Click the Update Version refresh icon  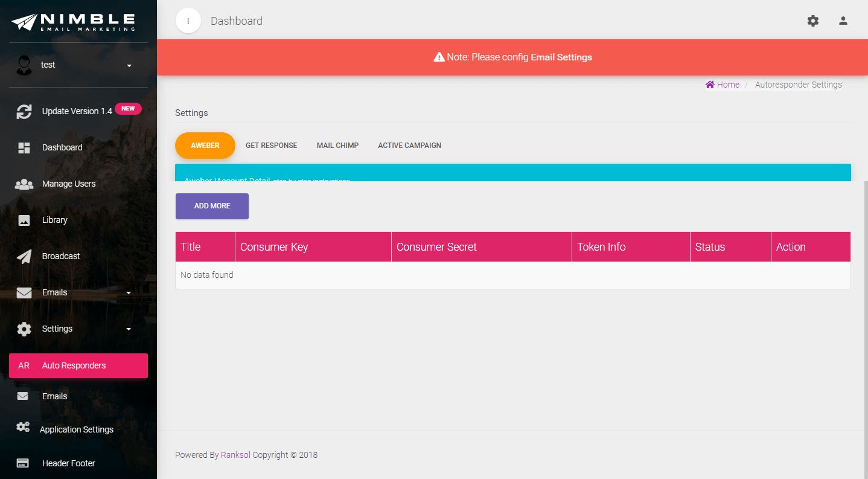pyautogui.click(x=24, y=111)
